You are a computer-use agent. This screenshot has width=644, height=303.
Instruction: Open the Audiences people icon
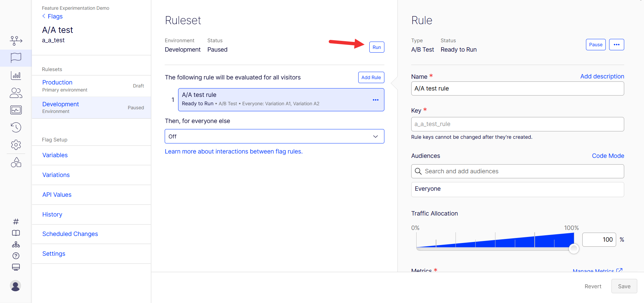click(x=16, y=93)
